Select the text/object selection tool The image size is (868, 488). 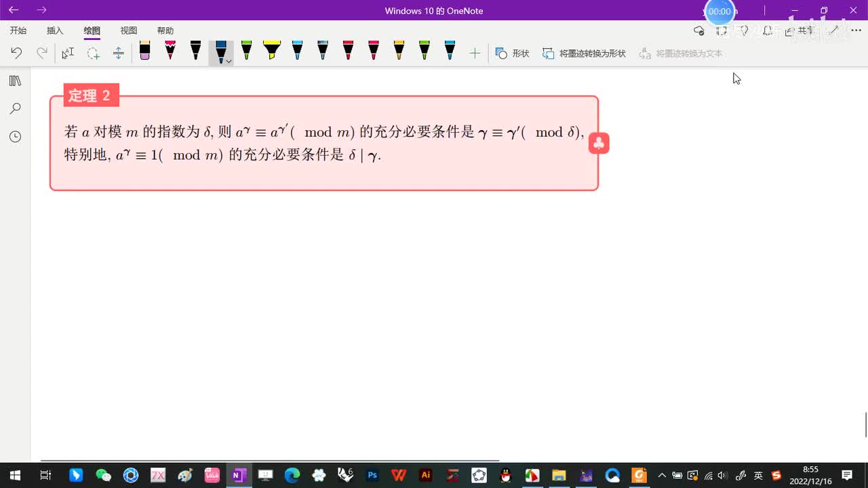(x=68, y=53)
